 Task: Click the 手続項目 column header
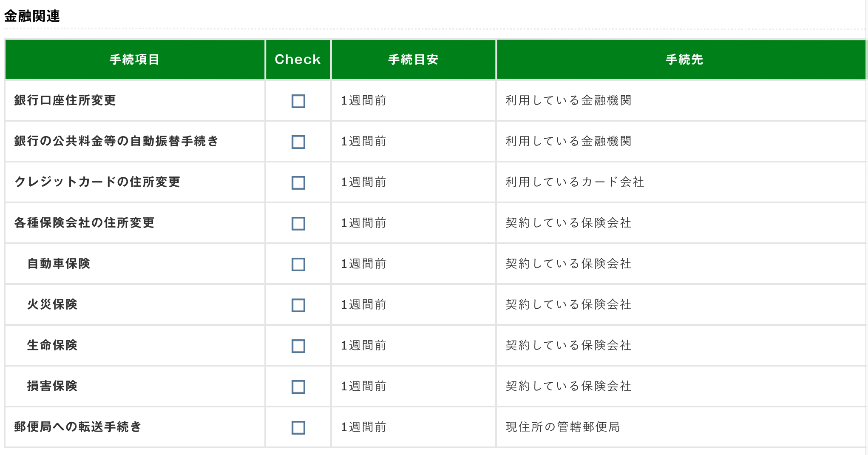coord(134,60)
